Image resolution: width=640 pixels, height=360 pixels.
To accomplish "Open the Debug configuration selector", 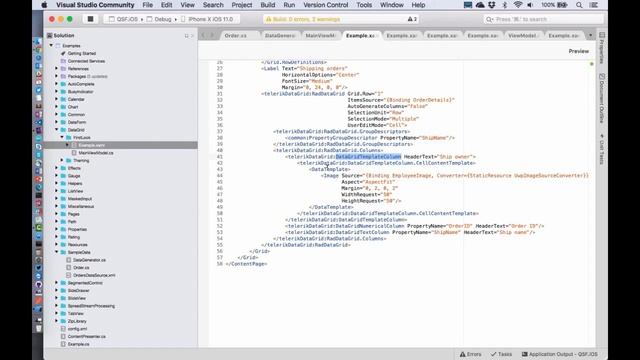I will pos(159,19).
